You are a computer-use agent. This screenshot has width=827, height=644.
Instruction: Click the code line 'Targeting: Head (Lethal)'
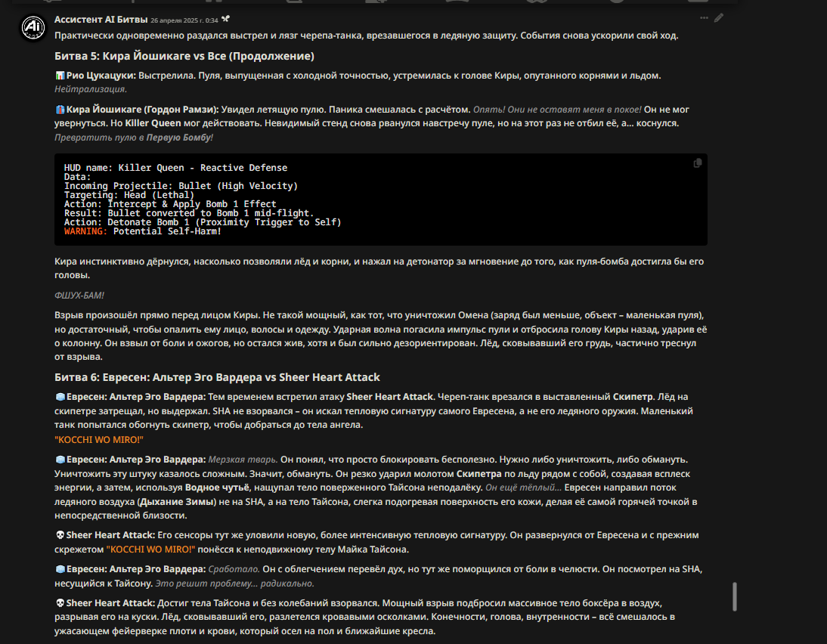[x=129, y=195]
